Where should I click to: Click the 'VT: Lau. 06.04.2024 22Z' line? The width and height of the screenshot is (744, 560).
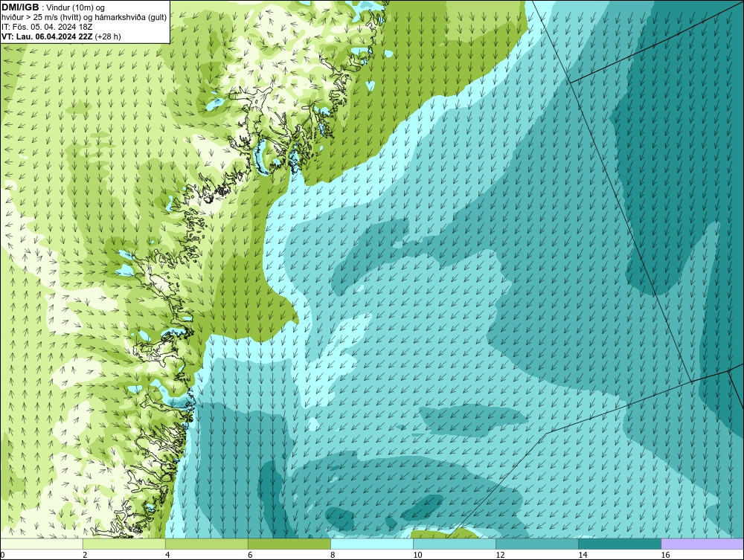[61, 36]
